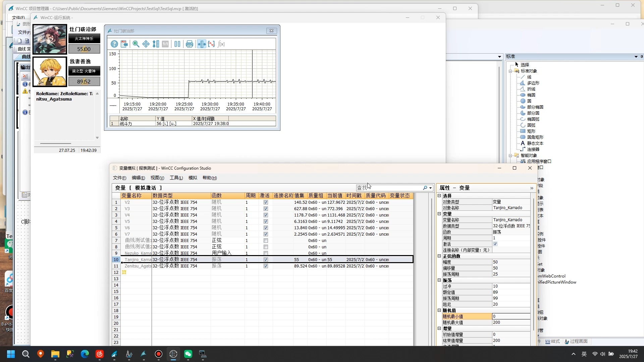The height and width of the screenshot is (362, 644).
Task: Activate the zoom area magnifier tool
Action: click(136, 44)
